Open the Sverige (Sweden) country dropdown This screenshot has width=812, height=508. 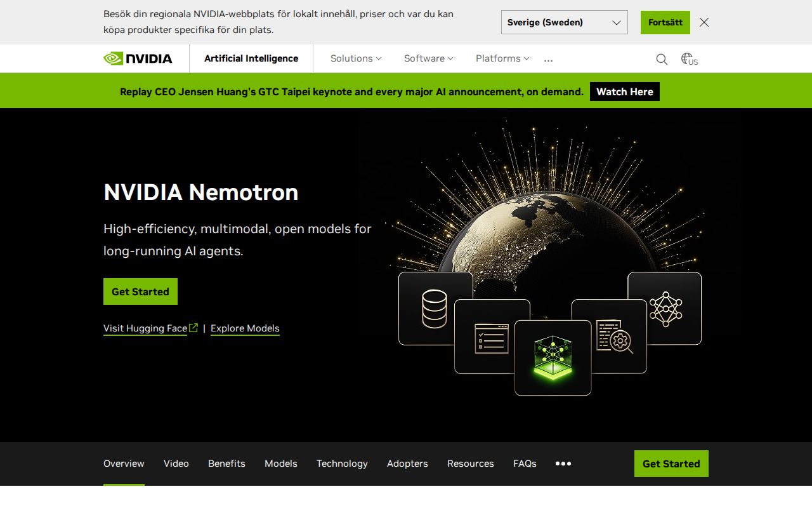[x=565, y=22]
